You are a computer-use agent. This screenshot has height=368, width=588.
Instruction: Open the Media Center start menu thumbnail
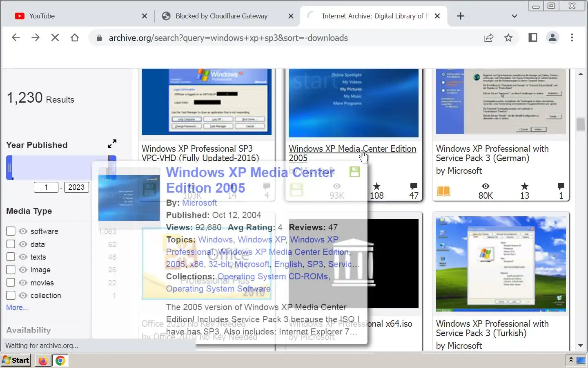[354, 103]
